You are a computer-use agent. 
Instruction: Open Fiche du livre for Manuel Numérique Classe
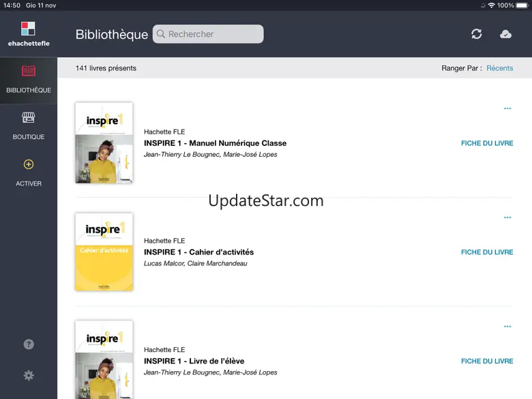tap(487, 143)
